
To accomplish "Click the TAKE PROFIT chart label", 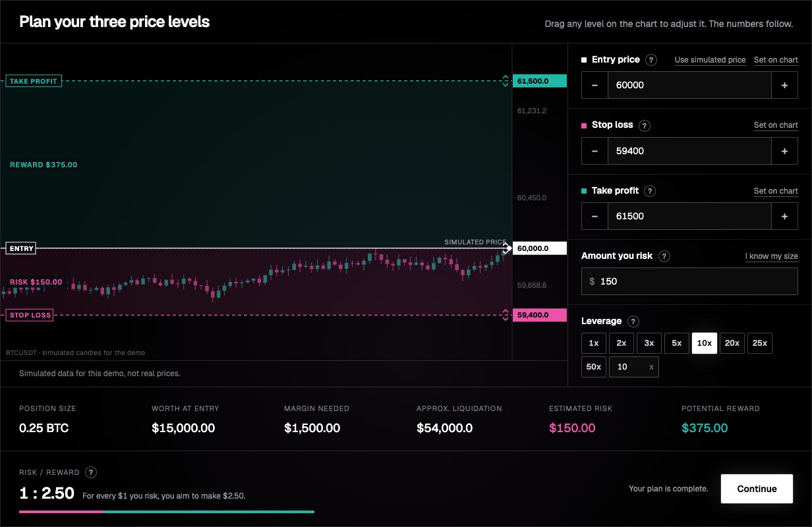I will click(x=34, y=81).
